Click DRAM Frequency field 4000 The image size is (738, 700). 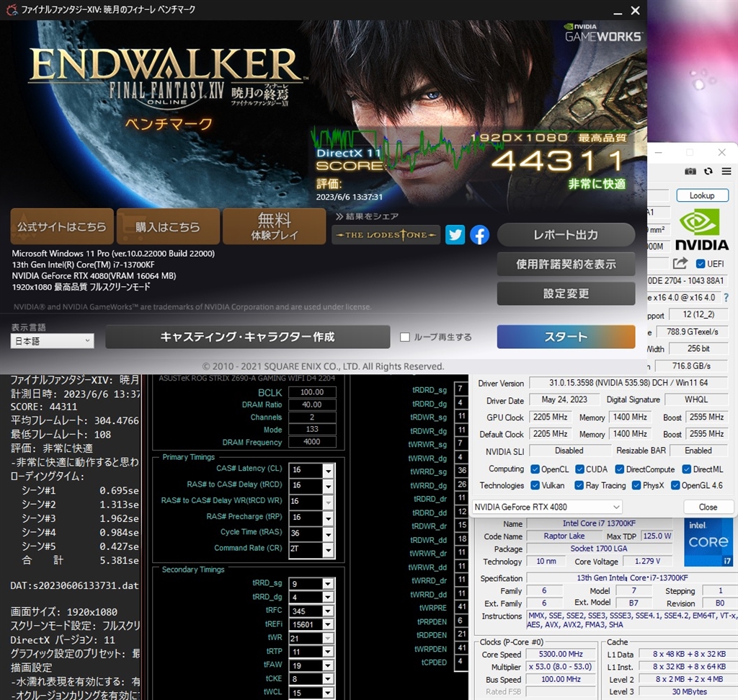click(x=312, y=442)
